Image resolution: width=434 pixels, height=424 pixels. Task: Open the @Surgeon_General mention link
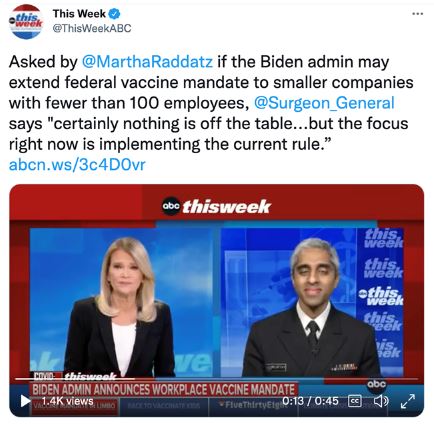pyautogui.click(x=324, y=103)
